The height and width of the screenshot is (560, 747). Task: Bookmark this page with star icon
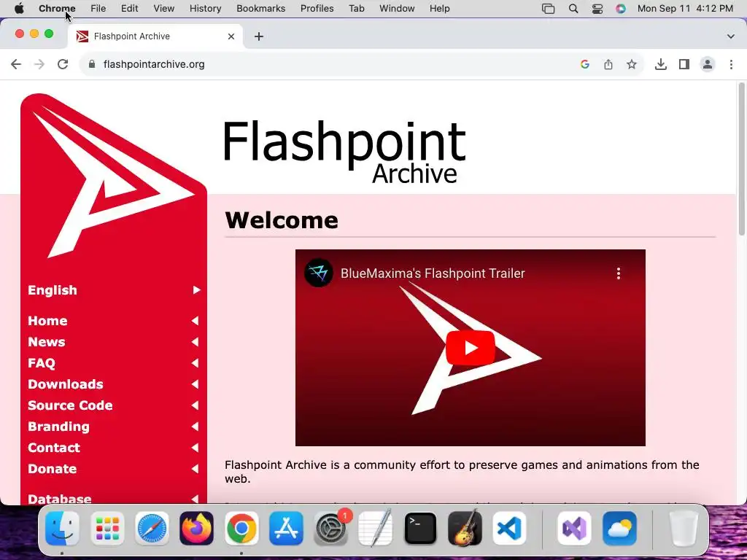coord(632,64)
